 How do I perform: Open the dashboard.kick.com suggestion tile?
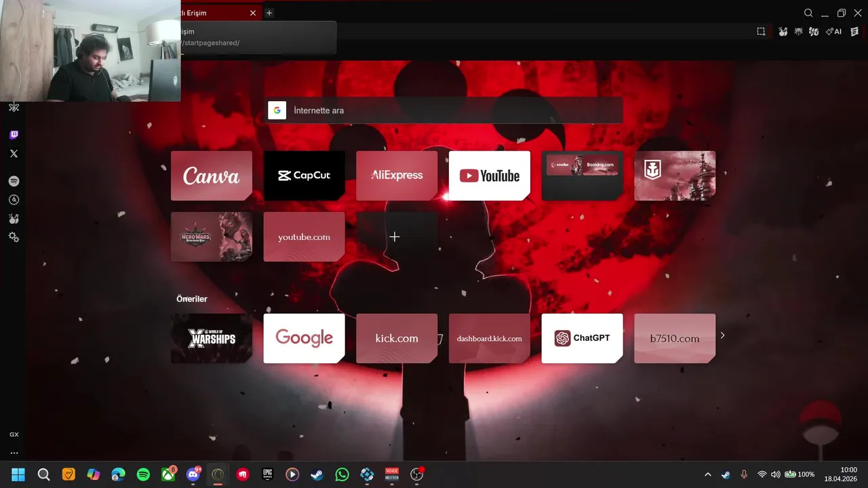click(x=490, y=338)
